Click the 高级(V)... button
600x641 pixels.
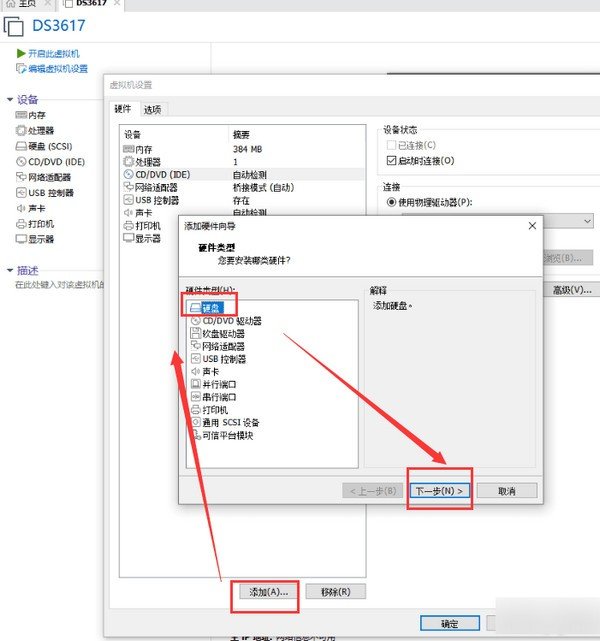point(572,290)
